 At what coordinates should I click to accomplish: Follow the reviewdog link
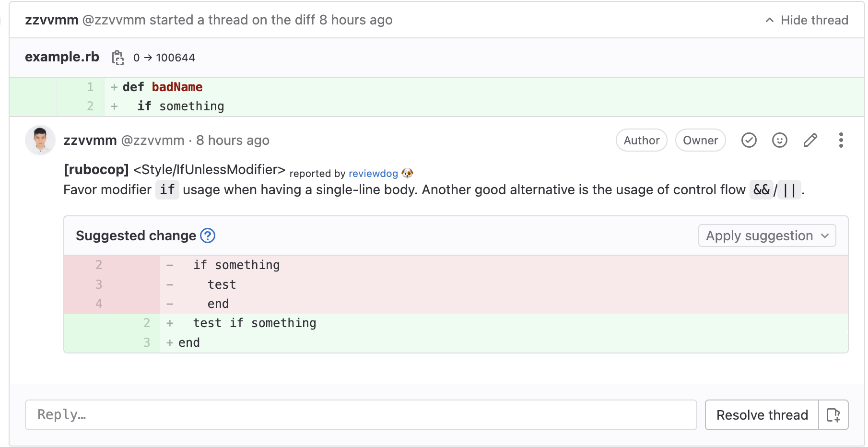[373, 174]
